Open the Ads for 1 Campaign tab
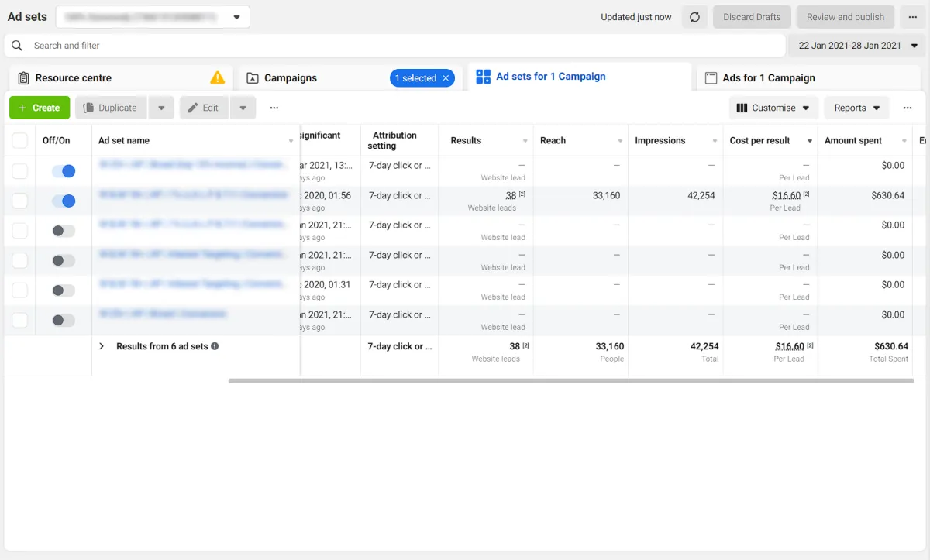Screen dimensions: 930x560 [x=768, y=78]
